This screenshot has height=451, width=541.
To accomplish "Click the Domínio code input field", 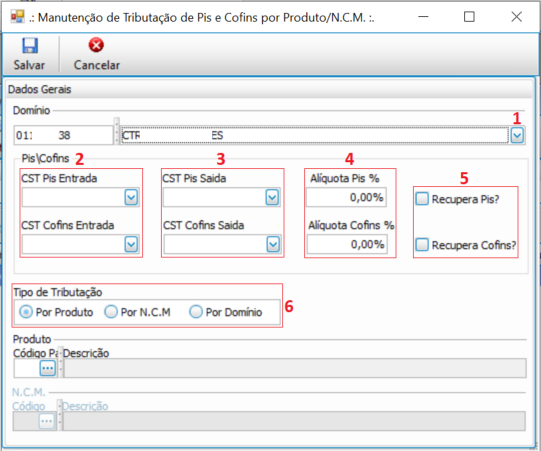I will coord(63,135).
